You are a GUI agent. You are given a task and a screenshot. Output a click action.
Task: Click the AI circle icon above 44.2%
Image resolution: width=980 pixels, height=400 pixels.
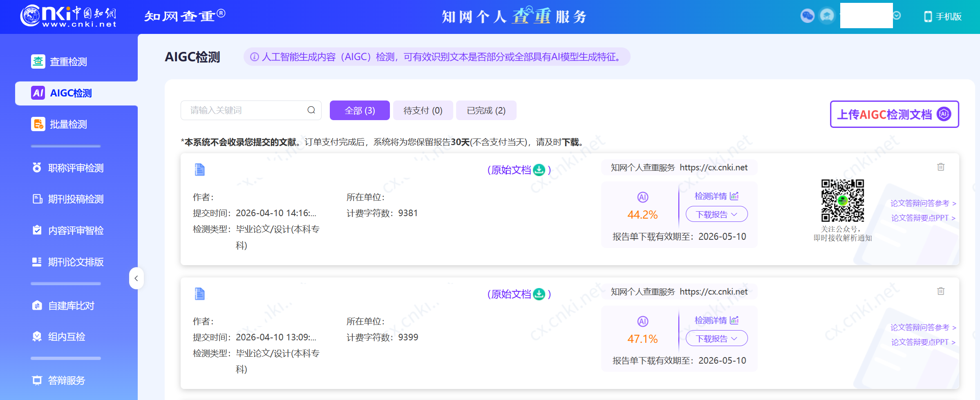(x=642, y=197)
